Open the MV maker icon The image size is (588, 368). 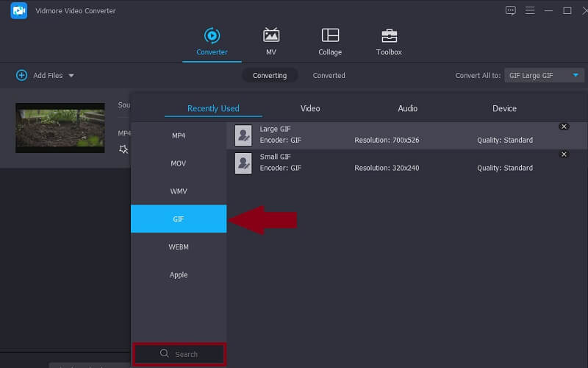(x=271, y=36)
